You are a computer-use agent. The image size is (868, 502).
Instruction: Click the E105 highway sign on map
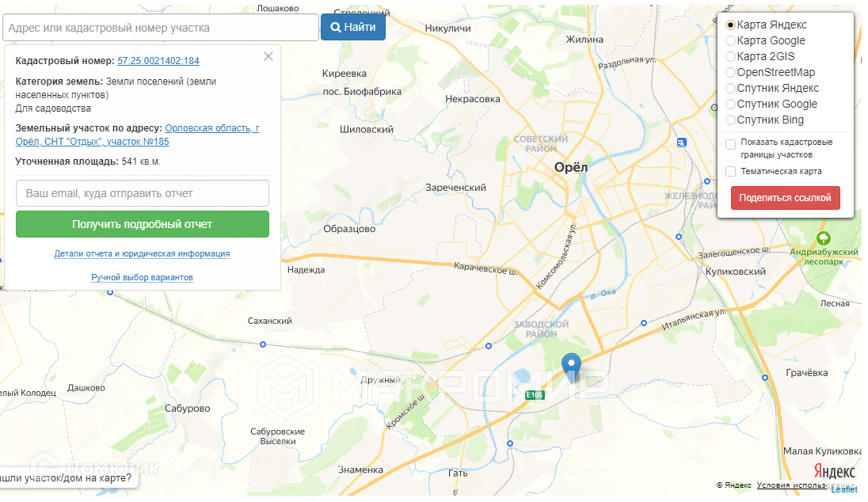pyautogui.click(x=535, y=394)
